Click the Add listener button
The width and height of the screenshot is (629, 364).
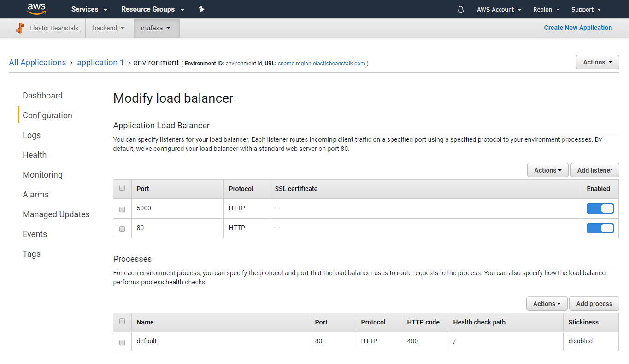pyautogui.click(x=594, y=170)
